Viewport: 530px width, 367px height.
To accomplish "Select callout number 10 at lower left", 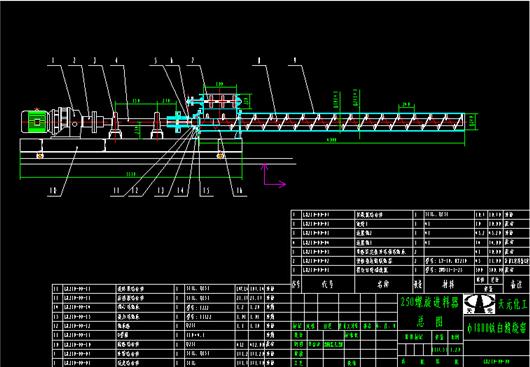I will tap(53, 191).
